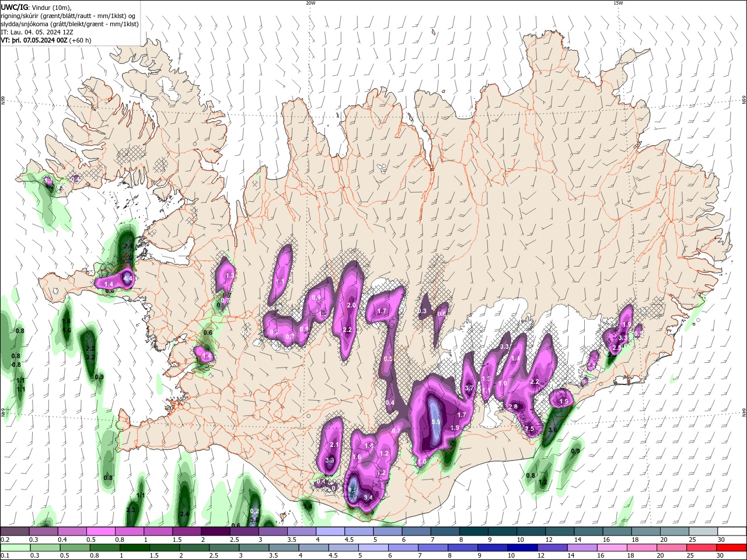This screenshot has width=747, height=560.
Task: Select the light pink 16 swatch, lower legend row
Action: 612,548
